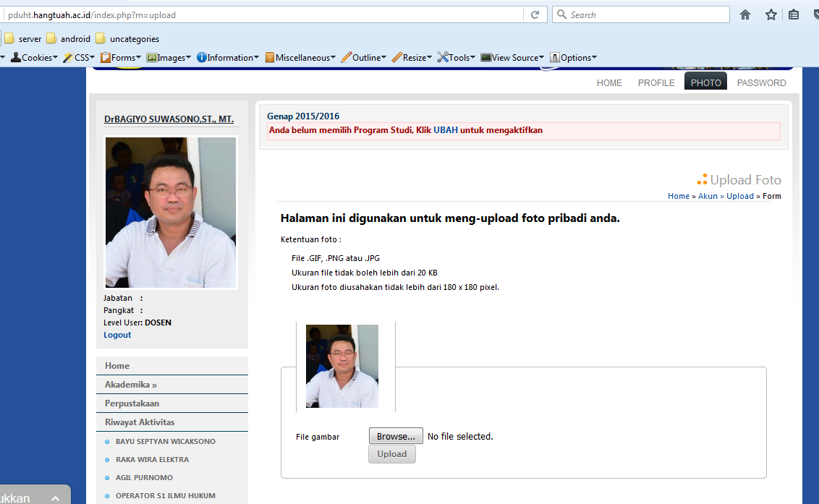The image size is (819, 504).
Task: Open the Forms developer toolbar menu
Action: click(121, 57)
